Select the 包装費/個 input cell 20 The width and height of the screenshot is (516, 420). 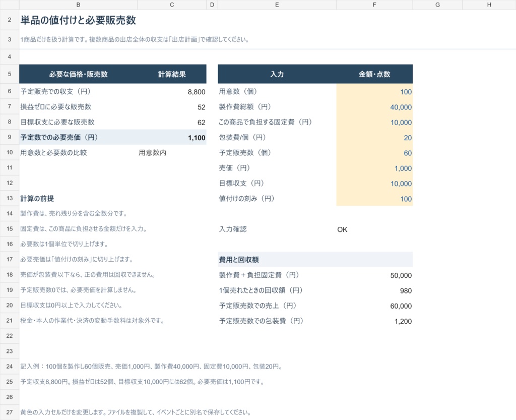point(374,138)
